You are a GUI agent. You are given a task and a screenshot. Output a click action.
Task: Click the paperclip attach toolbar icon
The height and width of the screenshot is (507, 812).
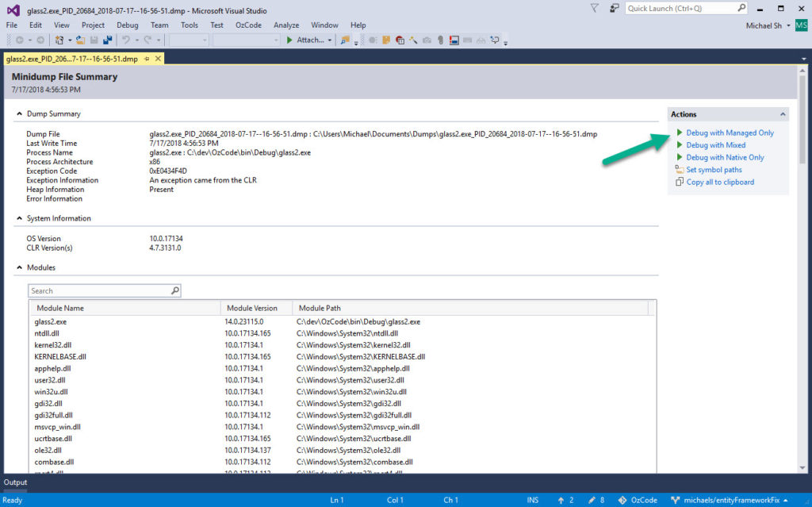[440, 40]
